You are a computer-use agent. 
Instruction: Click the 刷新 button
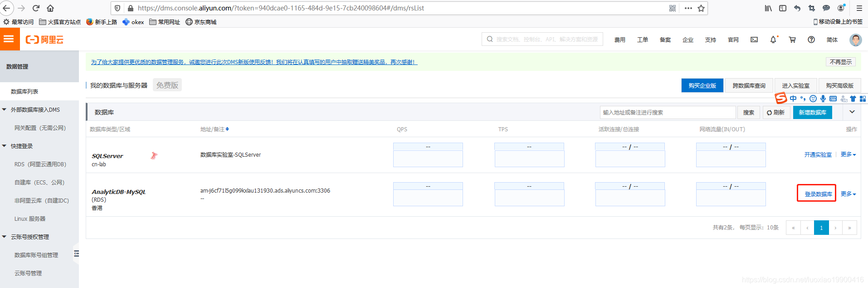pyautogui.click(x=776, y=112)
